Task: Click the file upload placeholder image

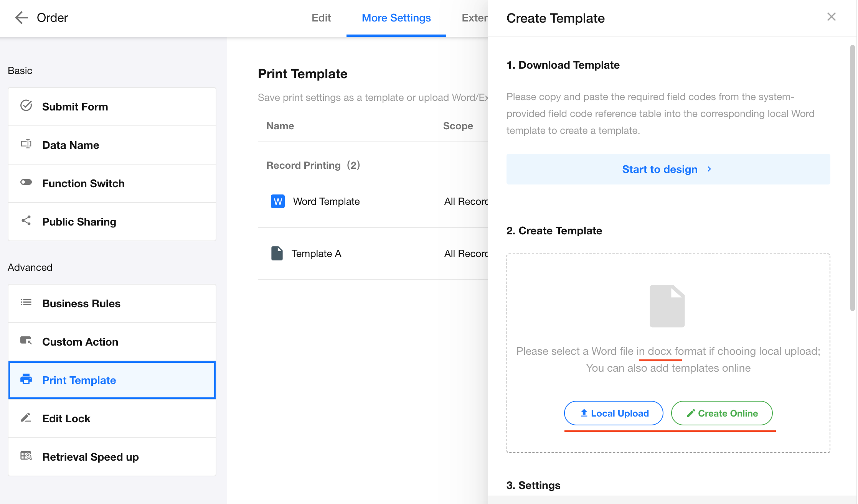Action: (667, 306)
